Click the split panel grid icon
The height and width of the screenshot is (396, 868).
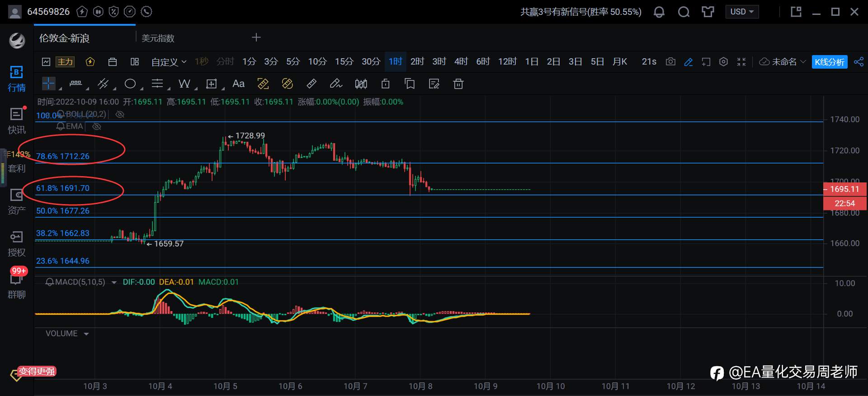click(135, 62)
